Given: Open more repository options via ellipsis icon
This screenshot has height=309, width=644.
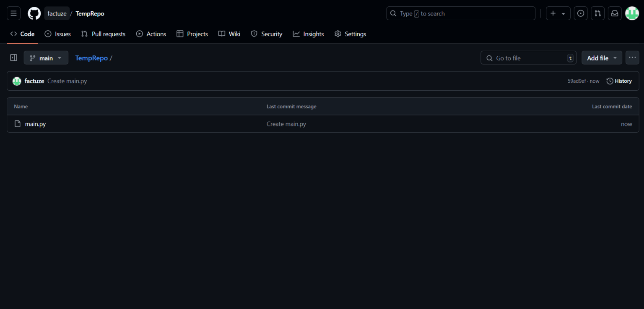Looking at the screenshot, I should 632,58.
